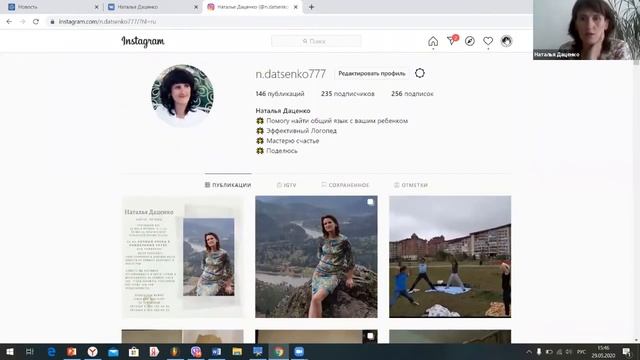Click the Instagram logo
Image resolution: width=640 pixels, height=360 pixels.
(143, 41)
